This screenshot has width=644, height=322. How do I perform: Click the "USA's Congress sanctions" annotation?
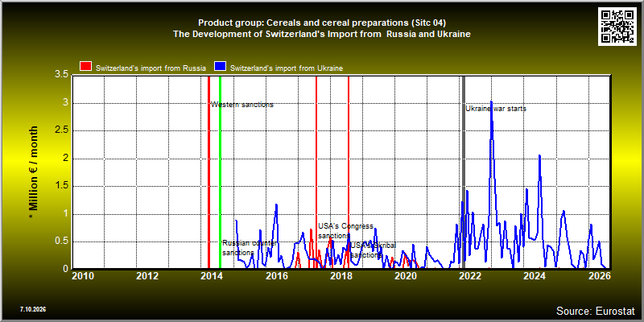[x=346, y=231]
